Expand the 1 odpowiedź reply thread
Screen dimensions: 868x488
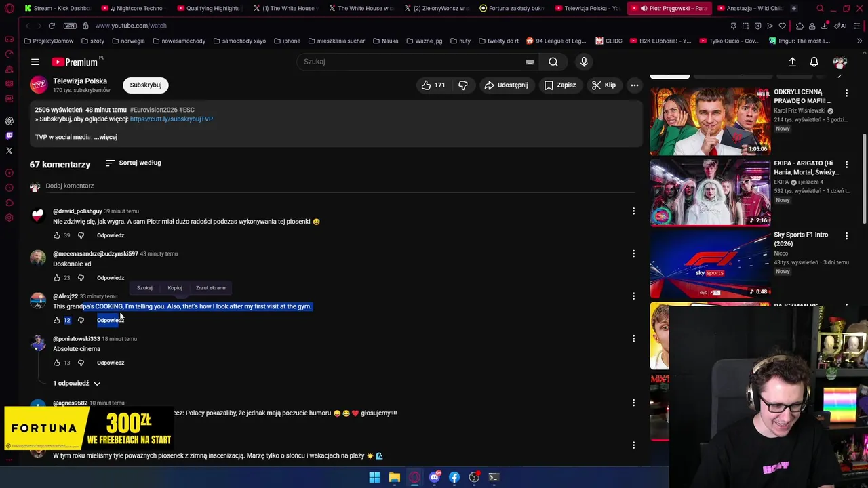77,383
